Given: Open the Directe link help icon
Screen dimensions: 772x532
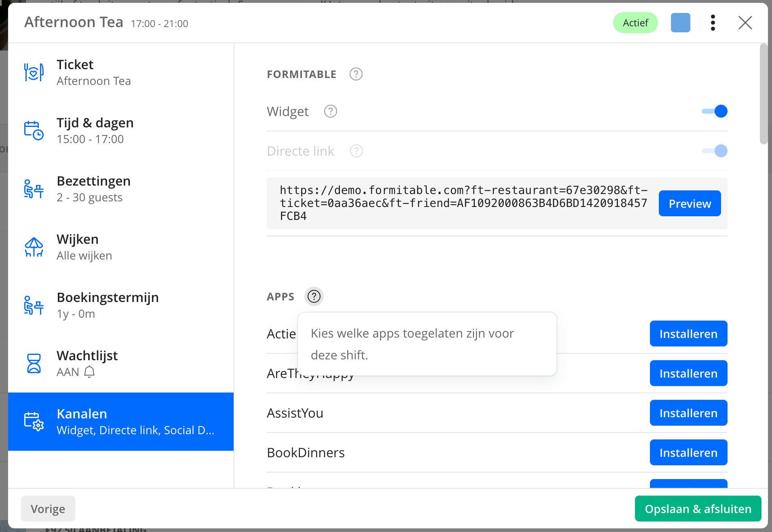Looking at the screenshot, I should (356, 151).
